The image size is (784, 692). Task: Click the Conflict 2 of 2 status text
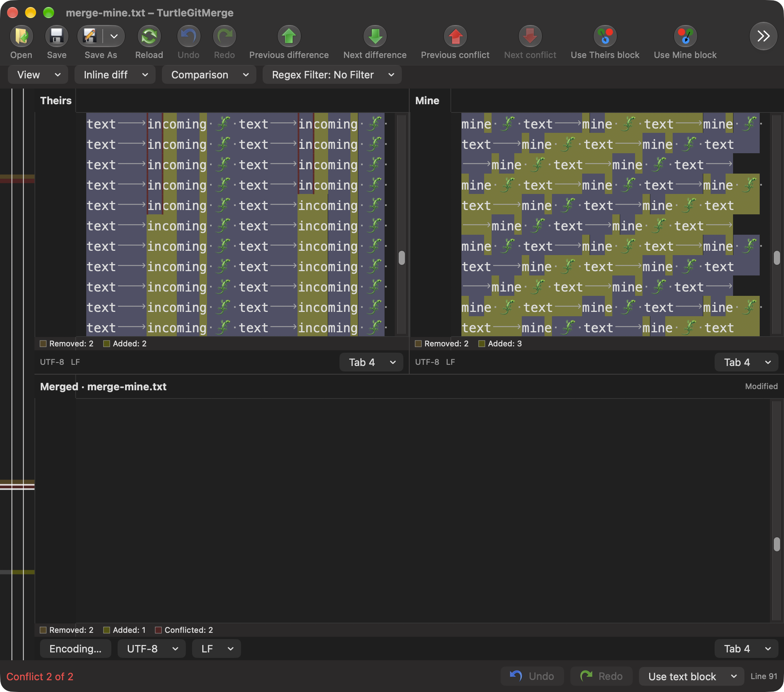tap(40, 677)
